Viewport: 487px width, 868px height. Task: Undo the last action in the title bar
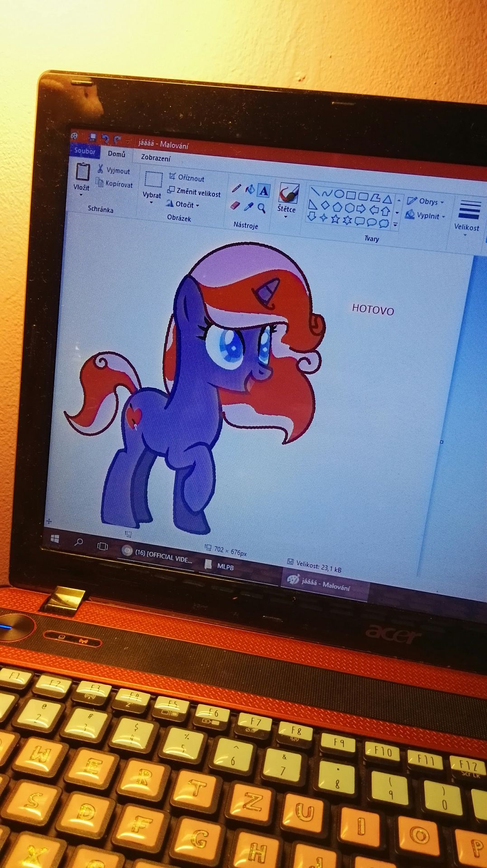tap(105, 139)
